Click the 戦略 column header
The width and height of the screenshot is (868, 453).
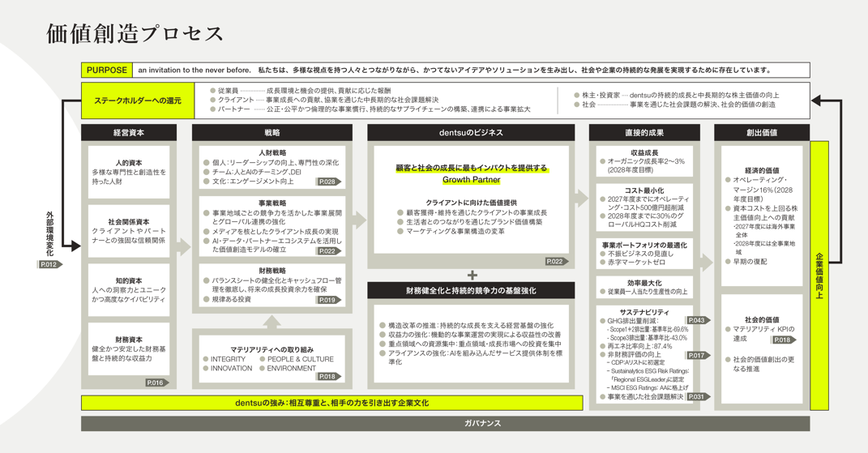pos(272,132)
